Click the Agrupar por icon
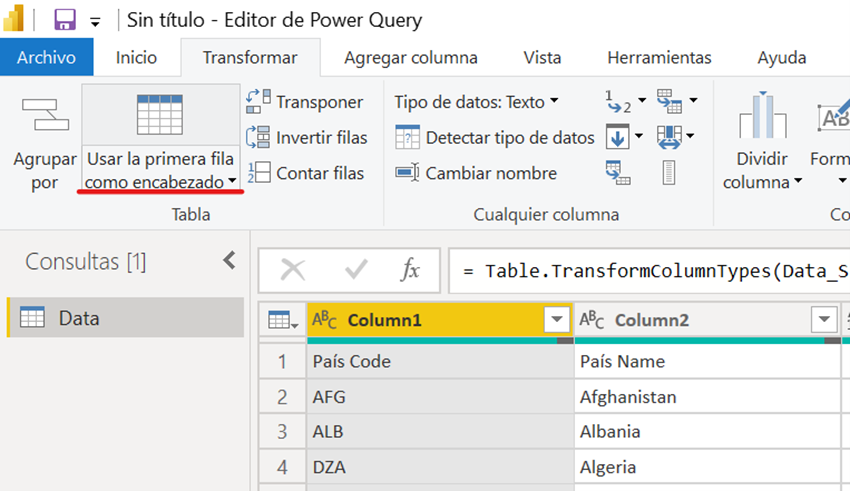Viewport: 850px width, 491px height. (46, 114)
